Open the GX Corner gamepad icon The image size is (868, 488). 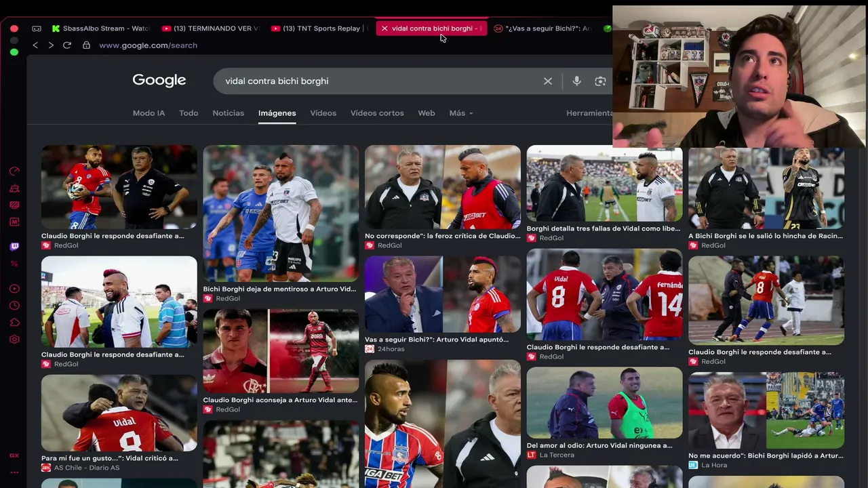37,28
